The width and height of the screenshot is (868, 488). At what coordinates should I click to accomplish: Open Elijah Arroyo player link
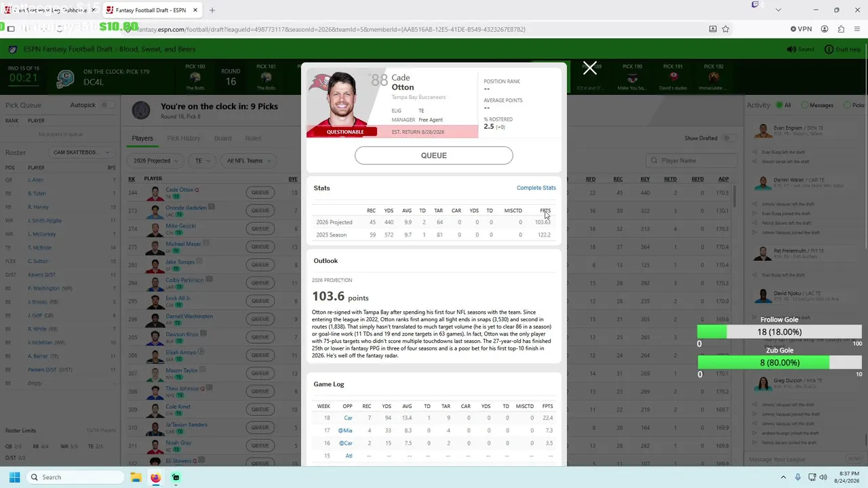[180, 352]
